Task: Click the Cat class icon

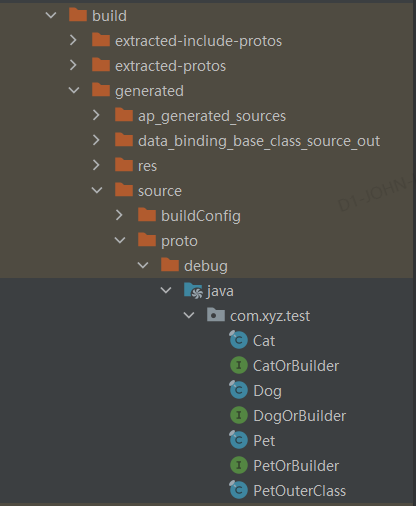Action: 239,340
